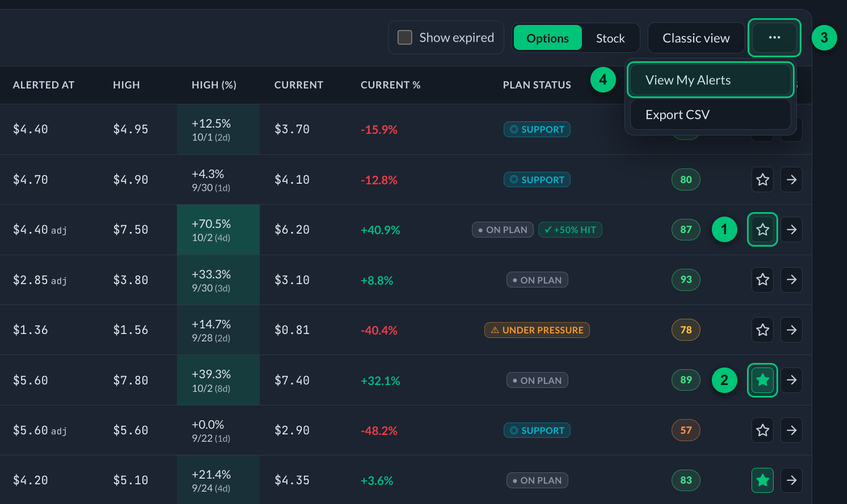Click the +70.5% high percent cell
Viewport: 847px width, 504px height.
[218, 230]
